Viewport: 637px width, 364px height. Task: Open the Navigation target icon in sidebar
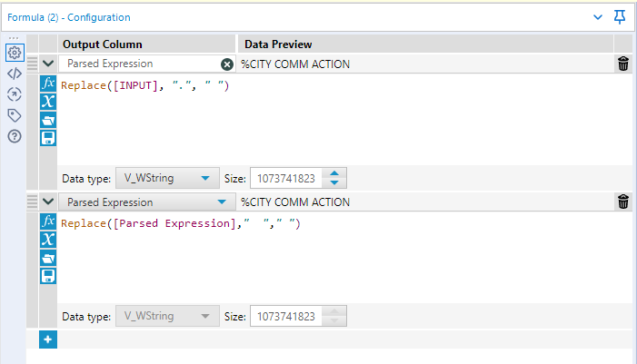(x=15, y=94)
